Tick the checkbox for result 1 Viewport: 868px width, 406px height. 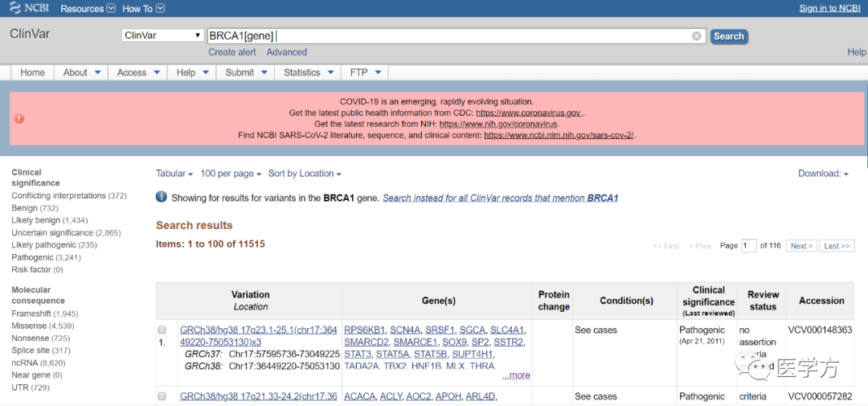click(x=162, y=330)
